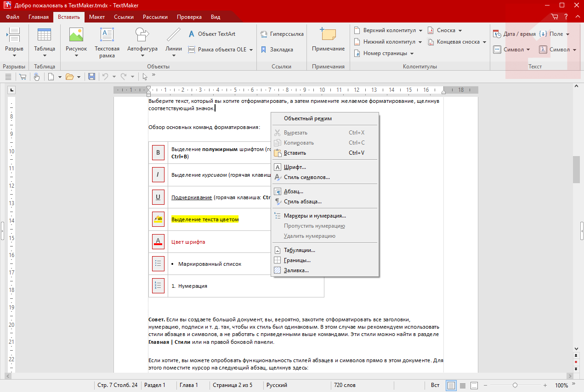Choose Шрифт... from the context menu

coord(295,167)
